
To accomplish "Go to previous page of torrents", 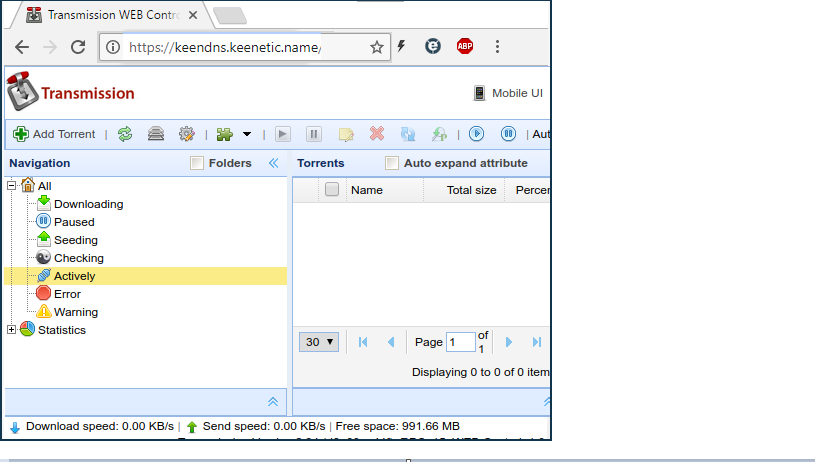I will tap(391, 342).
